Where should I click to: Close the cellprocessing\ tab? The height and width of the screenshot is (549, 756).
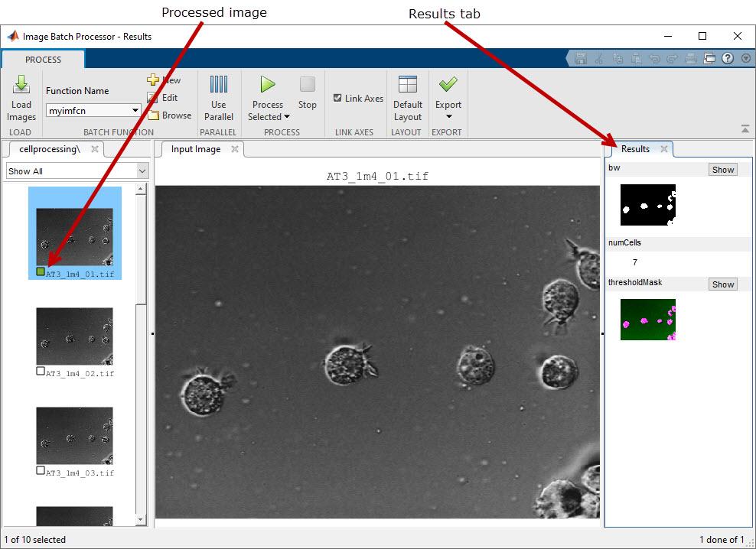(95, 149)
